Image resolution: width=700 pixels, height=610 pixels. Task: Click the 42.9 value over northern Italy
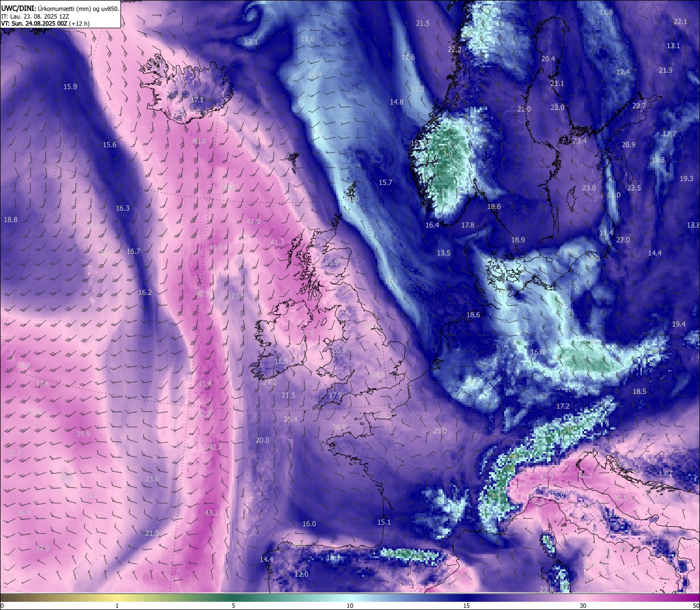[546, 477]
